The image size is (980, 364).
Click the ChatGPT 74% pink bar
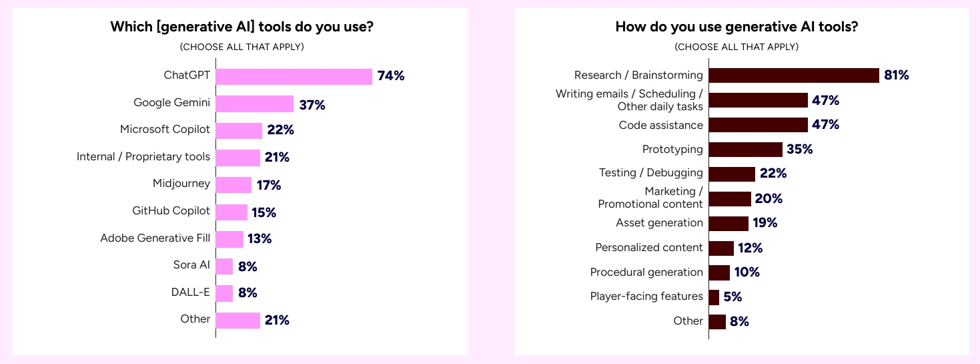click(294, 76)
